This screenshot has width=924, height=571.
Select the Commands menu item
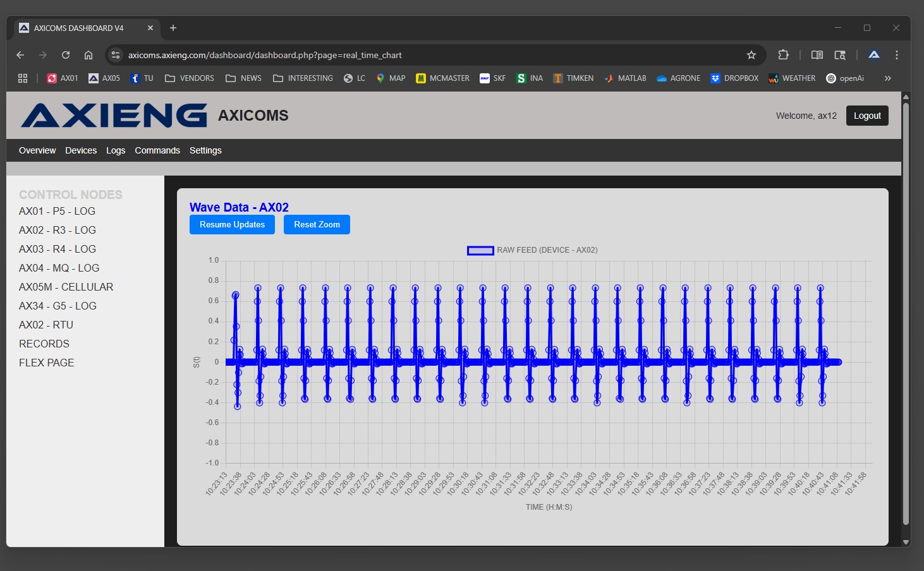157,150
